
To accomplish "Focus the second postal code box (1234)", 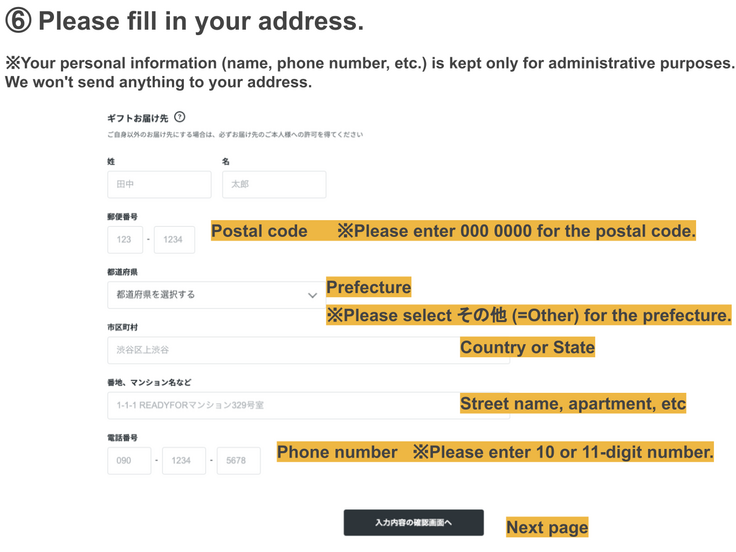I will coord(174,240).
